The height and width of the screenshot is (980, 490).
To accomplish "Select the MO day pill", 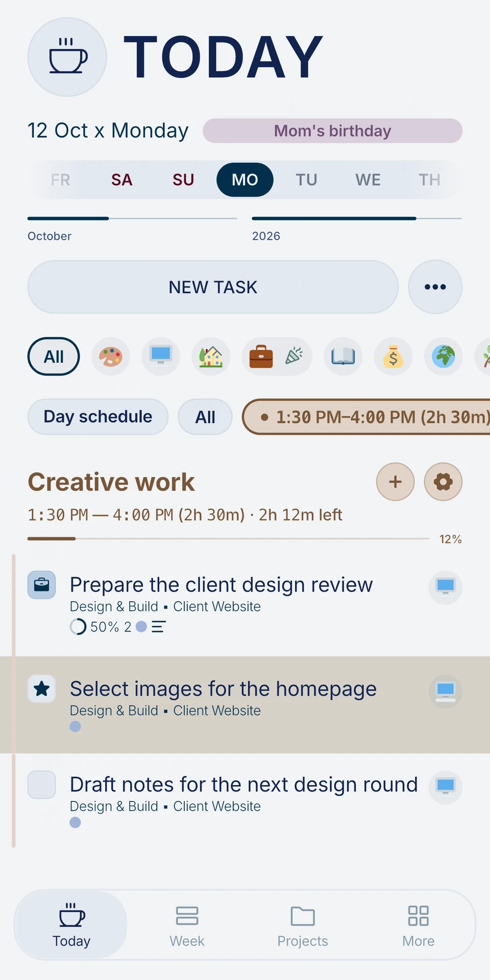I will (245, 180).
